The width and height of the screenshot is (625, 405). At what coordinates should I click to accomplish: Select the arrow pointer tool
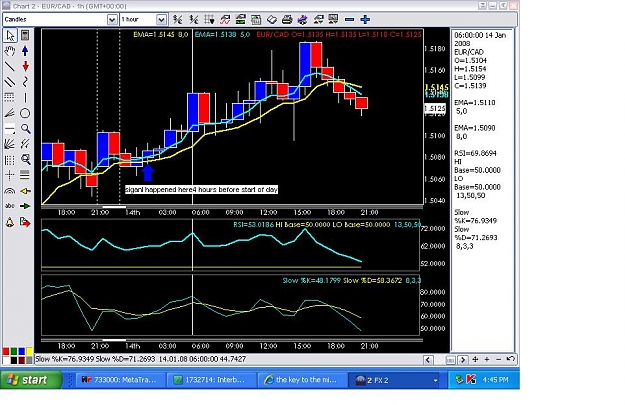tap(10, 35)
